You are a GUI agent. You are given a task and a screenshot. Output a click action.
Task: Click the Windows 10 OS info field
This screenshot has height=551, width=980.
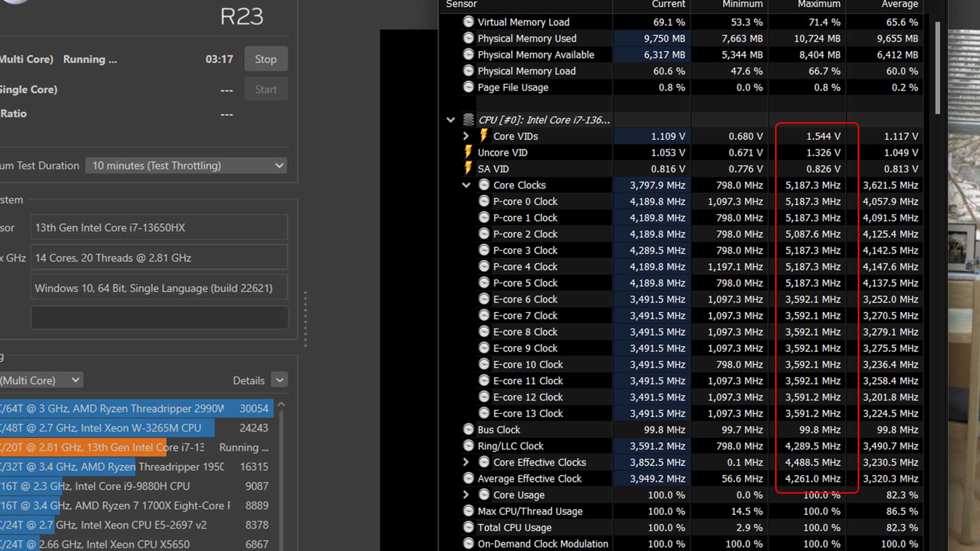click(159, 288)
